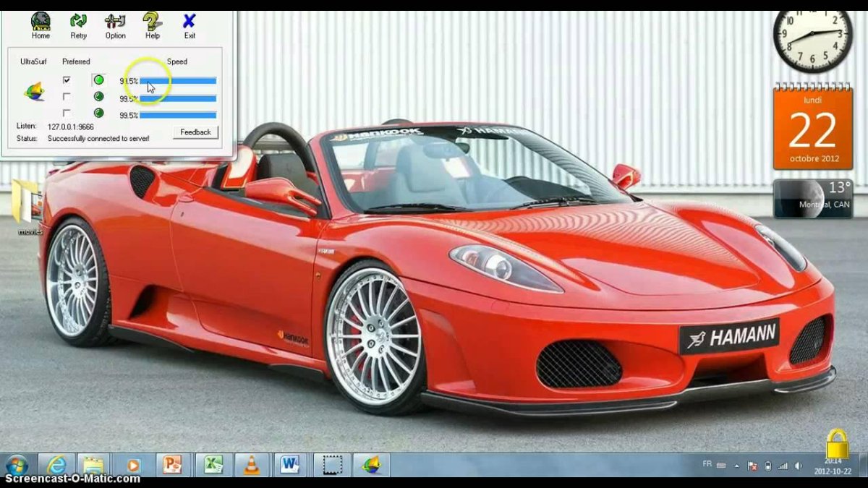Check the third Preferred server checkbox
Image resolution: width=868 pixels, height=488 pixels.
coord(67,114)
